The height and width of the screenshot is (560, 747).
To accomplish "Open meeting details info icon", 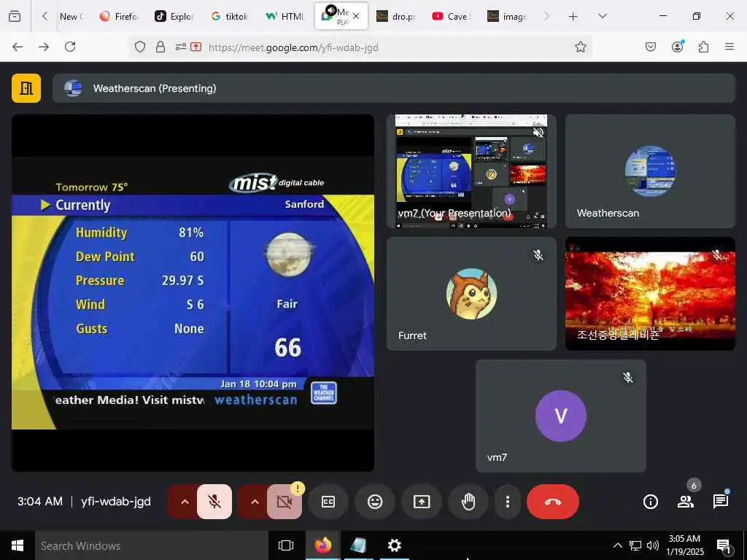I will (650, 502).
